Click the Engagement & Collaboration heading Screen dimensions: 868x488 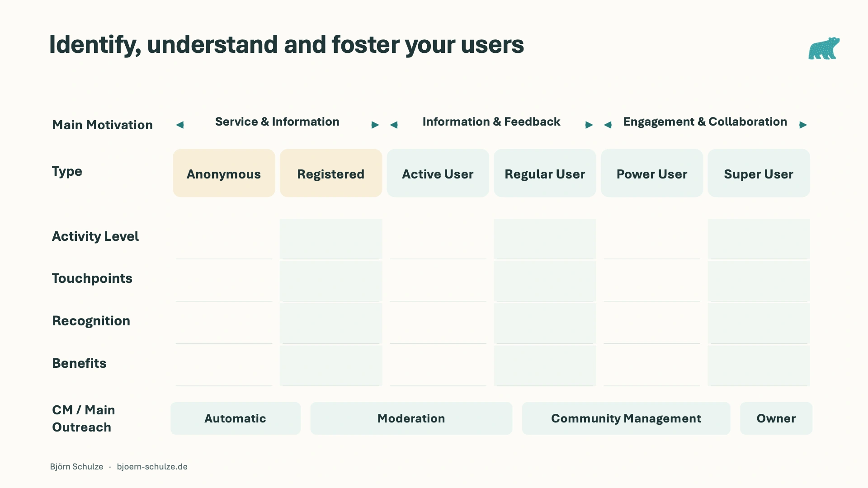coord(705,122)
